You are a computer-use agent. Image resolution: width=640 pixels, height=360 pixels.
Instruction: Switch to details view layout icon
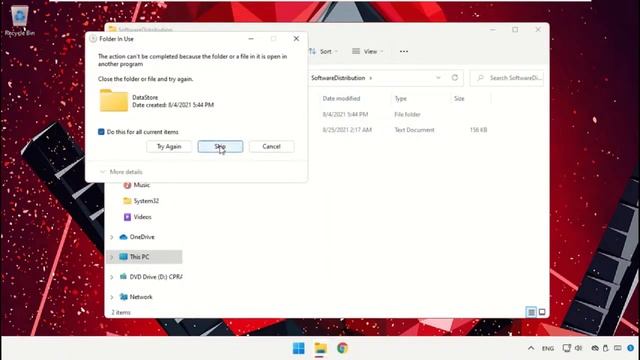pos(531,312)
